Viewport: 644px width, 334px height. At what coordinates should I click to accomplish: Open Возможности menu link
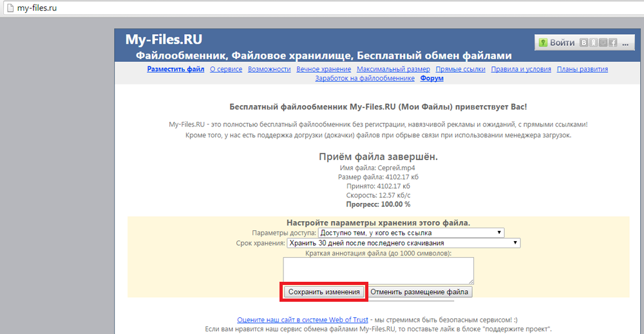pyautogui.click(x=269, y=69)
